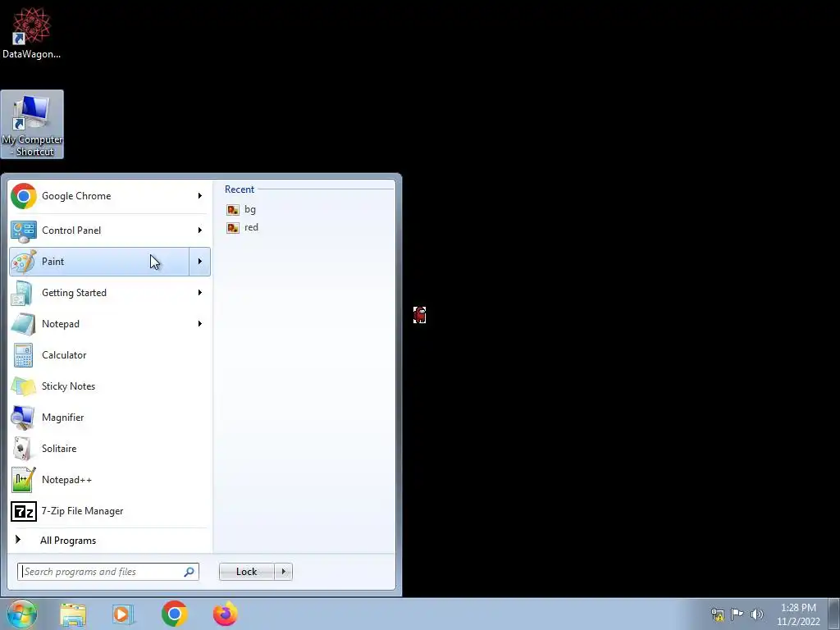Click the search magnifier icon in search box

click(189, 572)
